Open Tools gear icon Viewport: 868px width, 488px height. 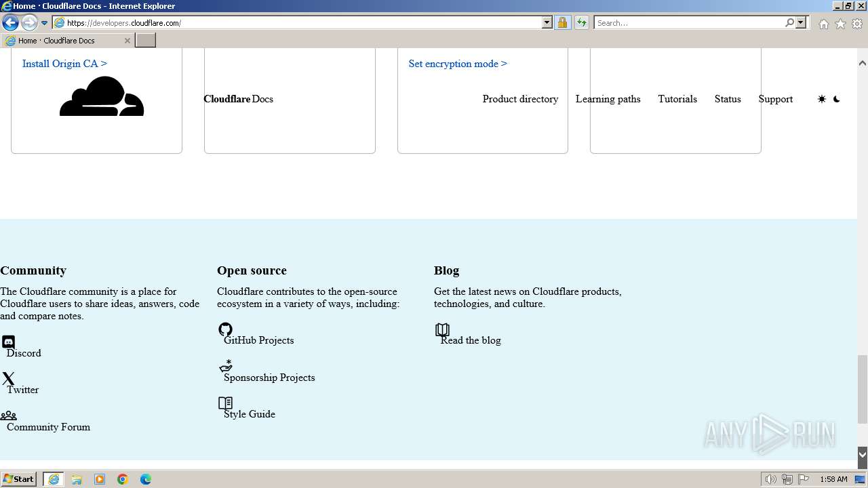pos(857,24)
